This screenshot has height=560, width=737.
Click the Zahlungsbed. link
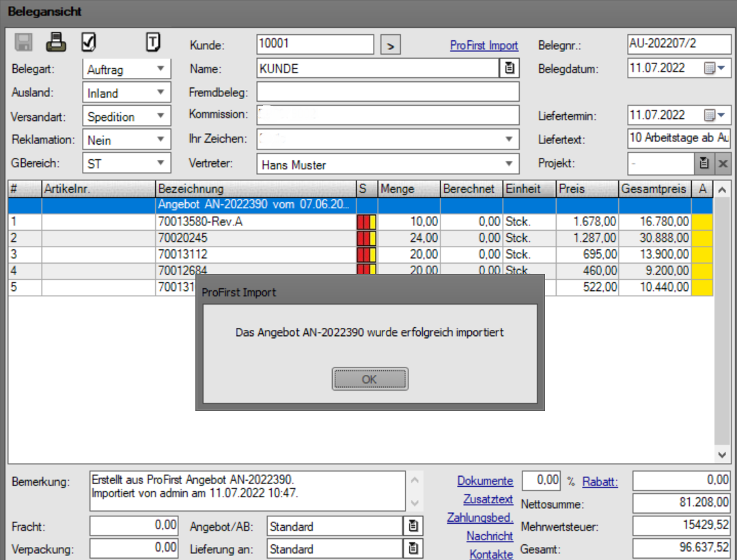(x=479, y=518)
